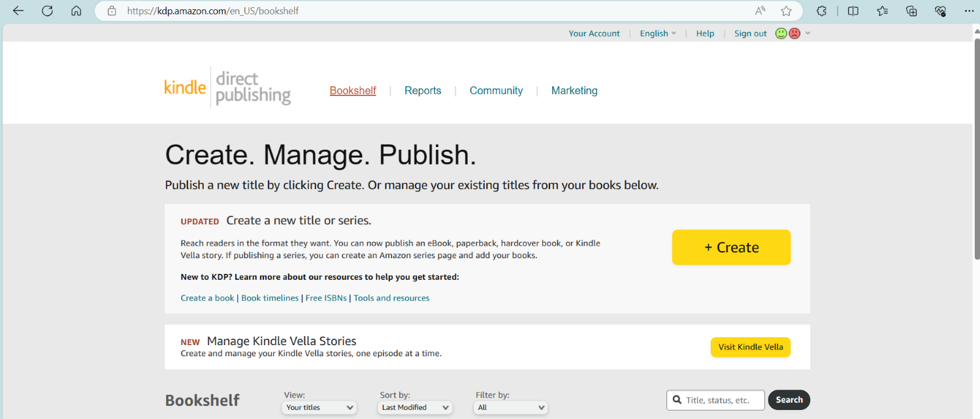This screenshot has height=419, width=980.
Task: Click the green happy face feedback icon
Action: [x=781, y=33]
